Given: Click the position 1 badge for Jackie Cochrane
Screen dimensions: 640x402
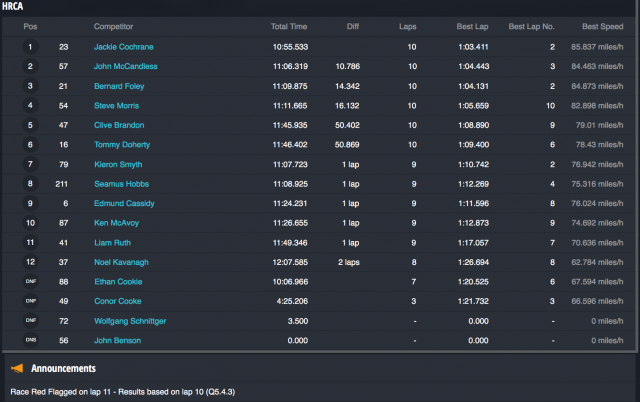Looking at the screenshot, I should [30, 46].
